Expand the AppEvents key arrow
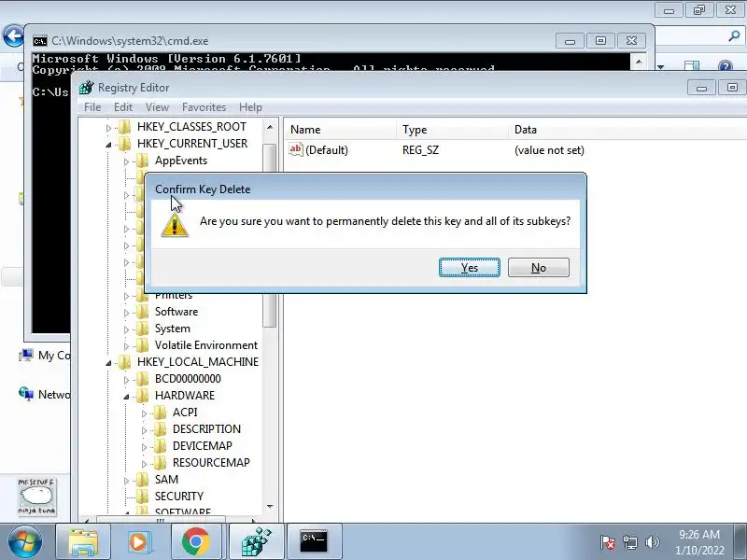Viewport: 747px width, 560px height. pos(126,161)
